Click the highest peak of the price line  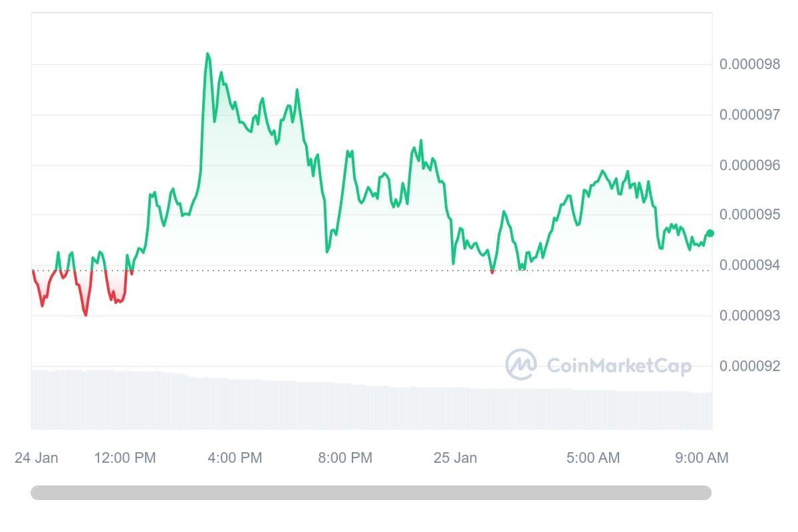[x=207, y=54]
